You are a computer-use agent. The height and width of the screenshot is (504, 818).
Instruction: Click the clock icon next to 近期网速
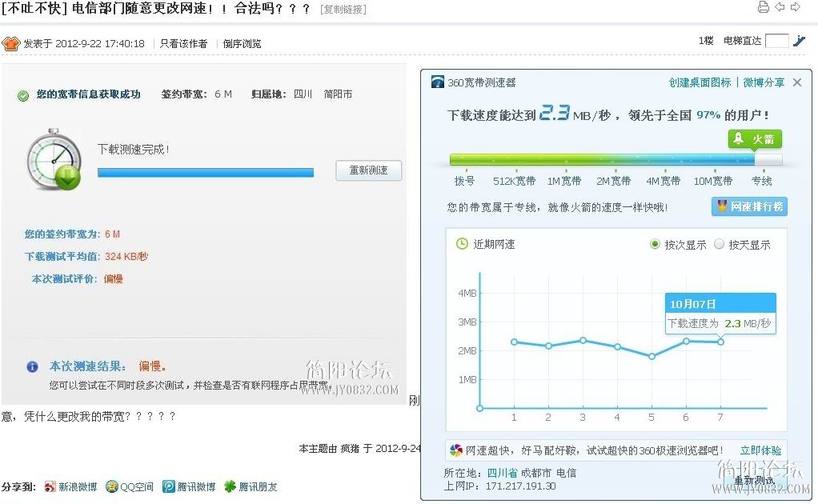pos(462,244)
